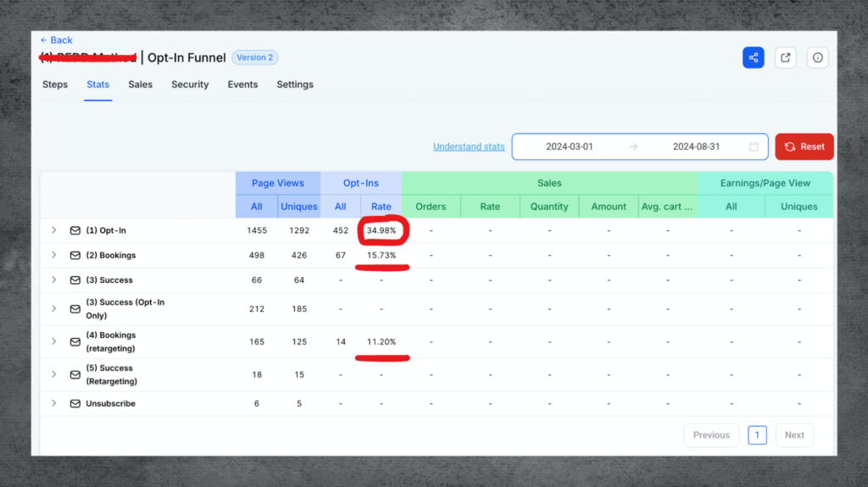
Task: Go back using the Back link
Action: [x=57, y=40]
